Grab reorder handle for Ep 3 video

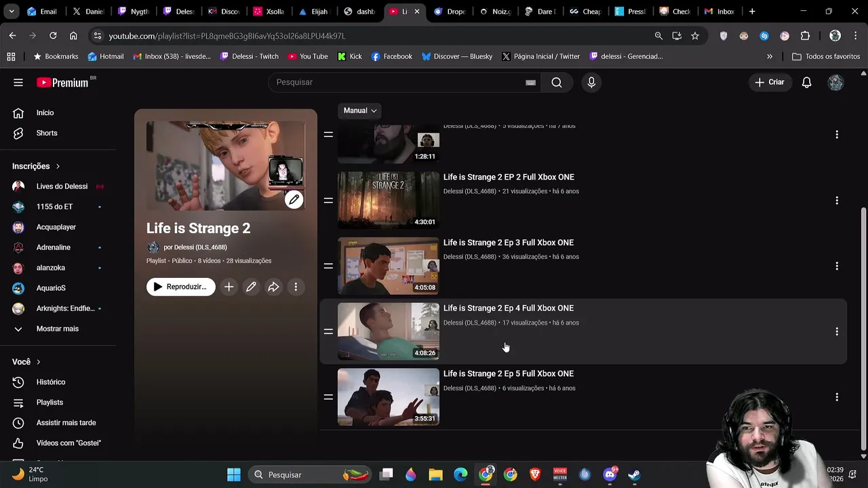[x=328, y=266]
